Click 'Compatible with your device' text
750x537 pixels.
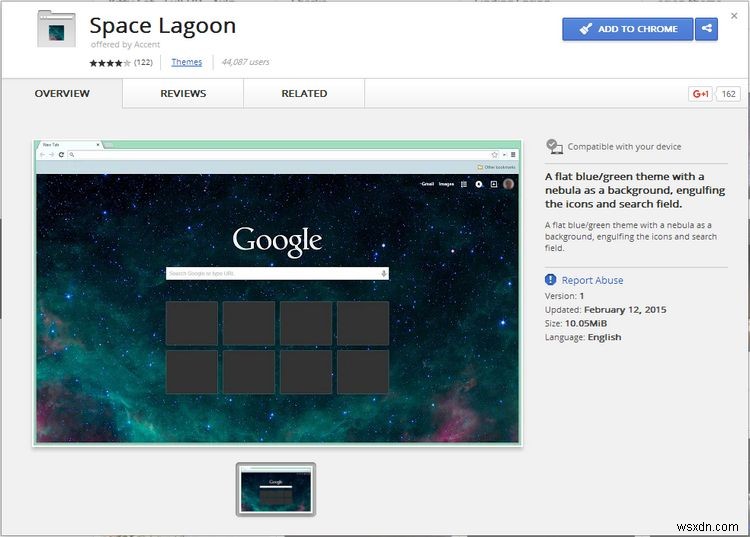[625, 147]
